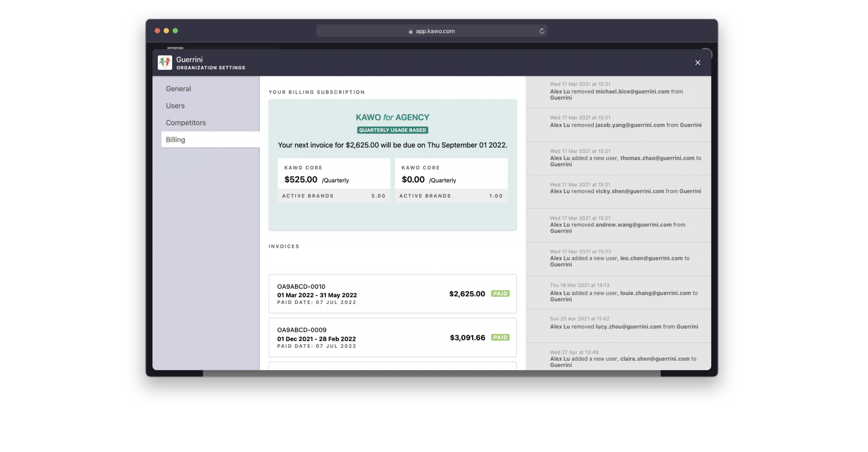Image resolution: width=868 pixels, height=452 pixels.
Task: Click the $0.00 Kawo Core plan card
Action: (x=451, y=181)
